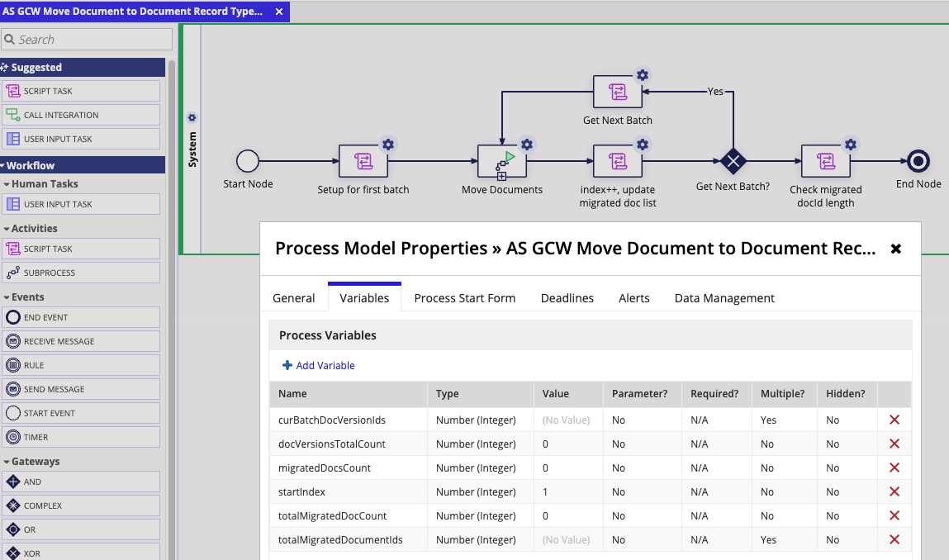Select Script Task under Activities
949x560 pixels.
click(x=81, y=249)
